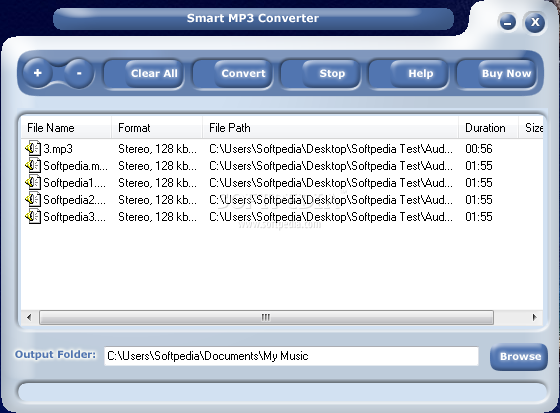This screenshot has width=560, height=413.
Task: Click the Output Folder path field
Action: 291,356
